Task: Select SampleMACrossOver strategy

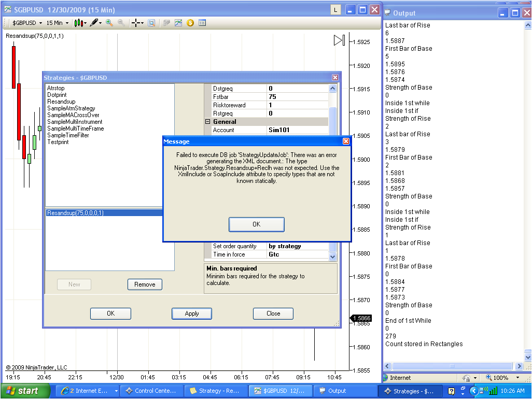Action: 73,115
